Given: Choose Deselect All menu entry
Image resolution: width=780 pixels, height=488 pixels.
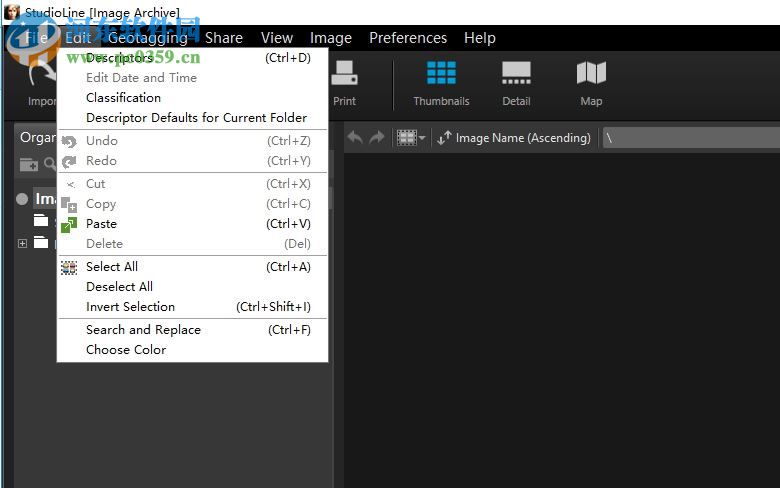Looking at the screenshot, I should (193, 287).
